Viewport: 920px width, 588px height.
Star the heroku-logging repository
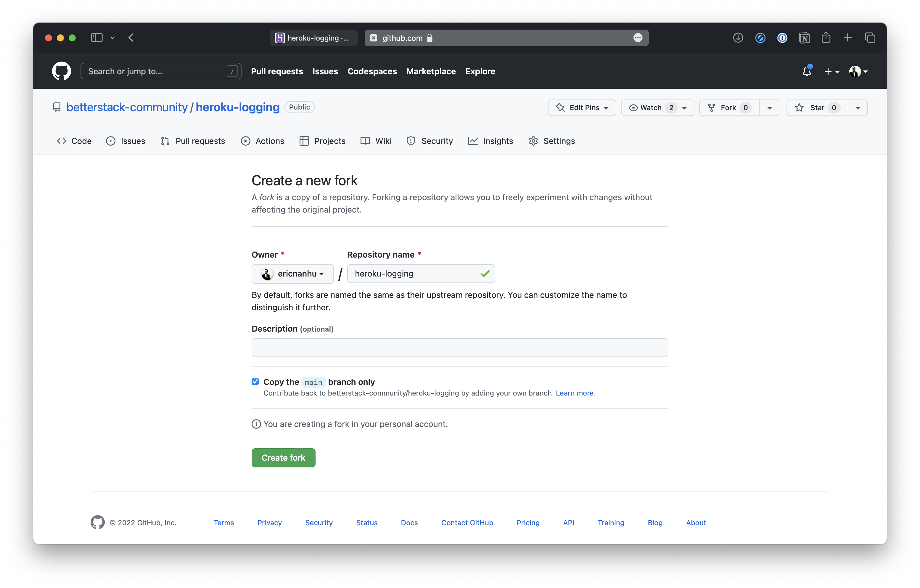point(817,108)
